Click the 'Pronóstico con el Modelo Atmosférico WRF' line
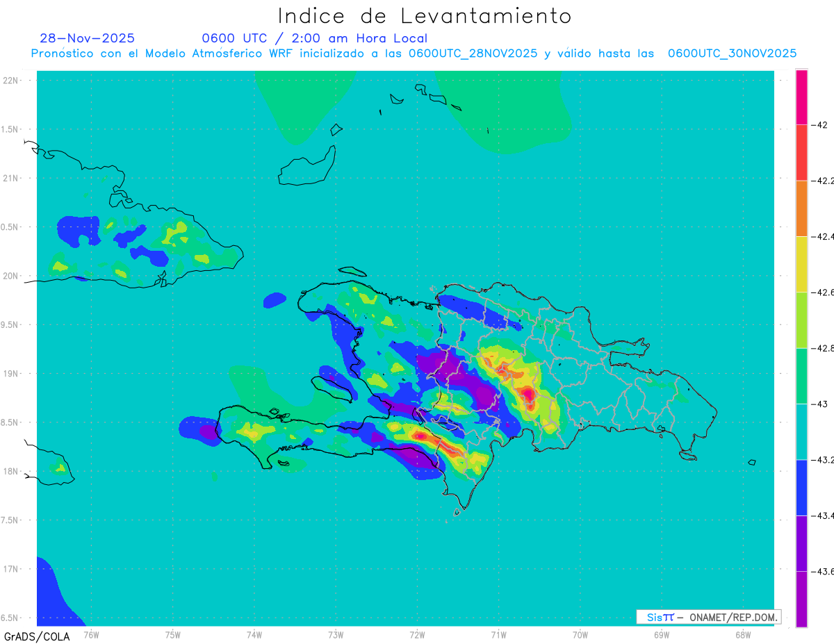 (414, 53)
